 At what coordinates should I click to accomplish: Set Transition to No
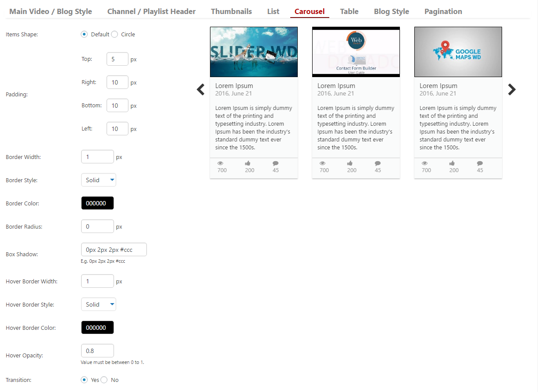pos(104,380)
